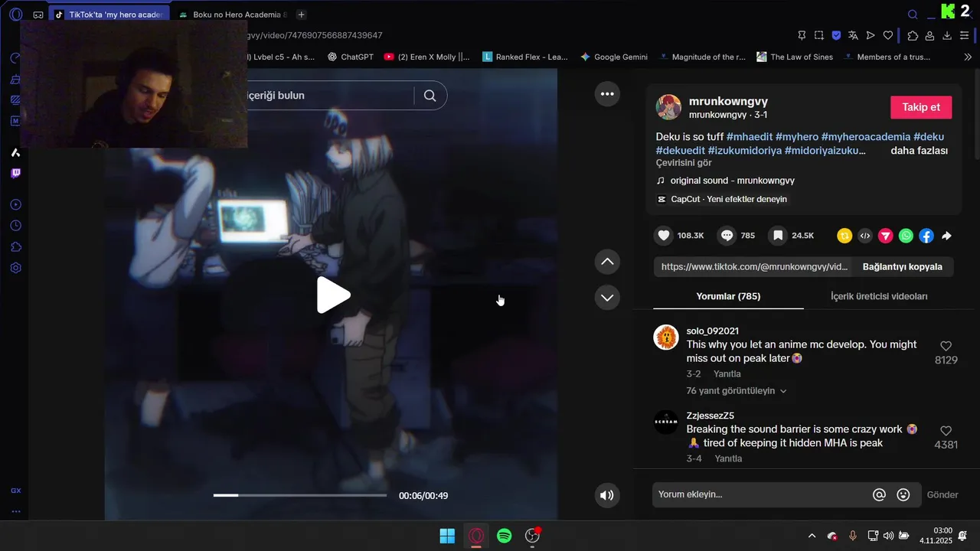The width and height of the screenshot is (980, 551).
Task: Open solo_092021's profile avatar
Action: click(x=666, y=337)
